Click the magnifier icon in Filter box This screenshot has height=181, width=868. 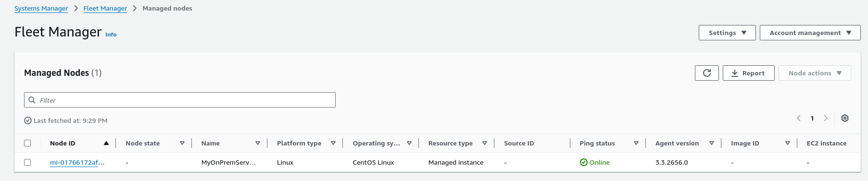(32, 100)
